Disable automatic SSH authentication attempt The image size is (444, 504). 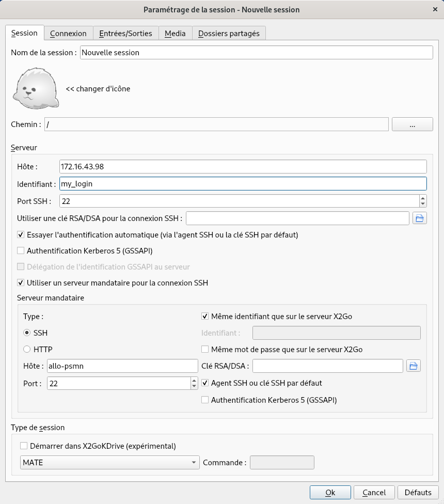tap(21, 235)
